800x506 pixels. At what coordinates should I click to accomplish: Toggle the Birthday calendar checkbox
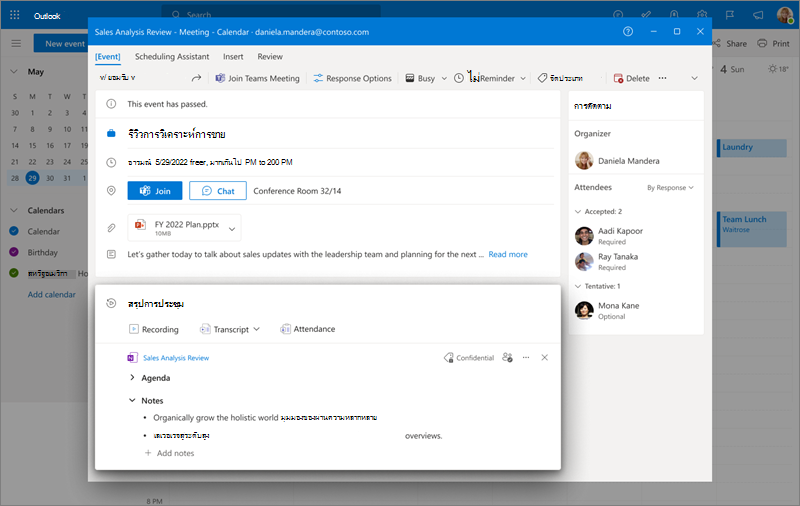click(x=14, y=252)
